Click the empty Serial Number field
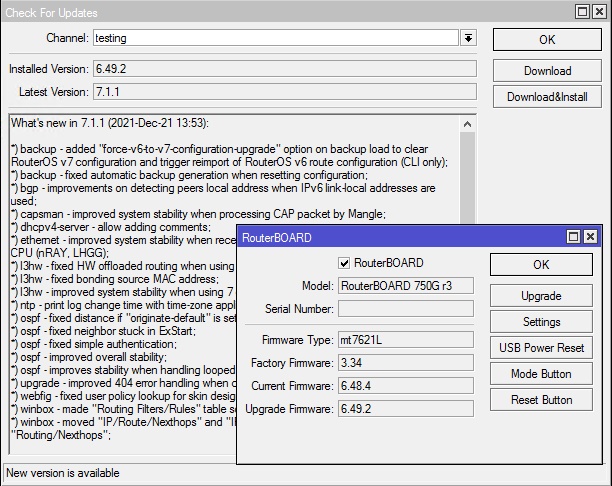The width and height of the screenshot is (612, 486). click(x=406, y=309)
